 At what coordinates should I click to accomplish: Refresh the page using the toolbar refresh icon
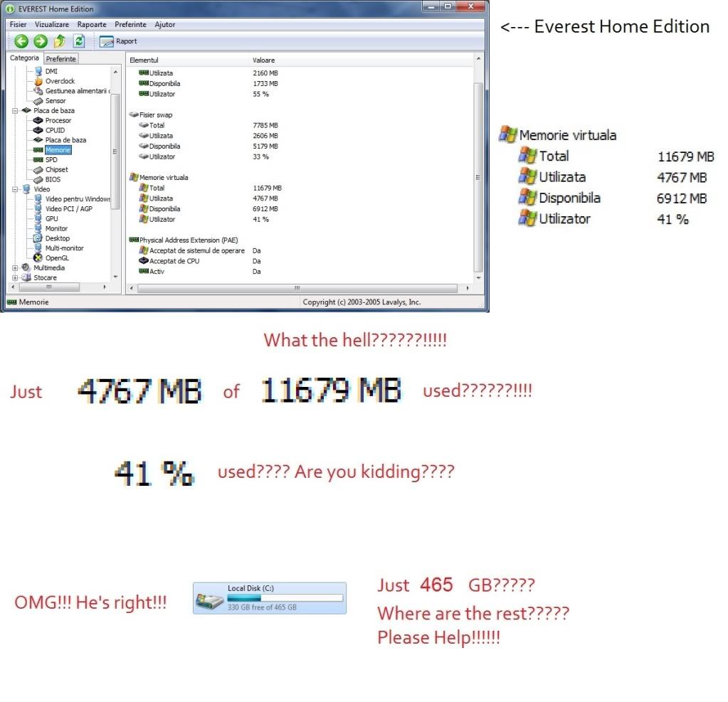[x=80, y=41]
